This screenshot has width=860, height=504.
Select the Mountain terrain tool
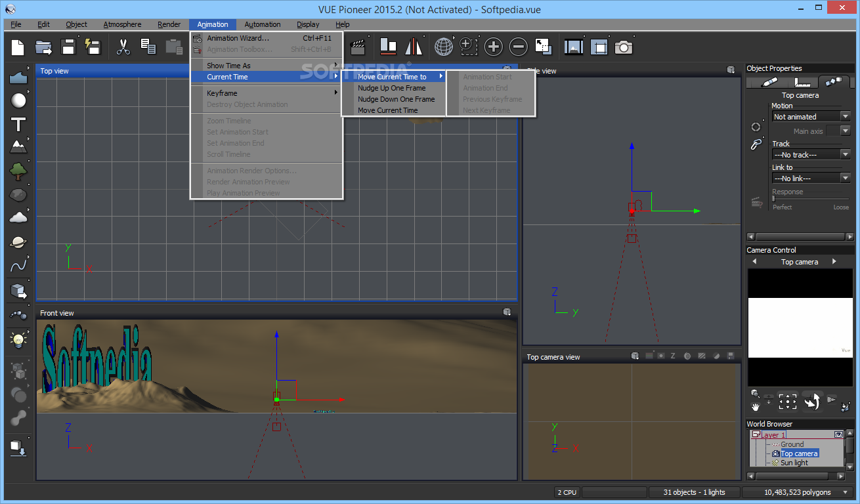pos(18,147)
